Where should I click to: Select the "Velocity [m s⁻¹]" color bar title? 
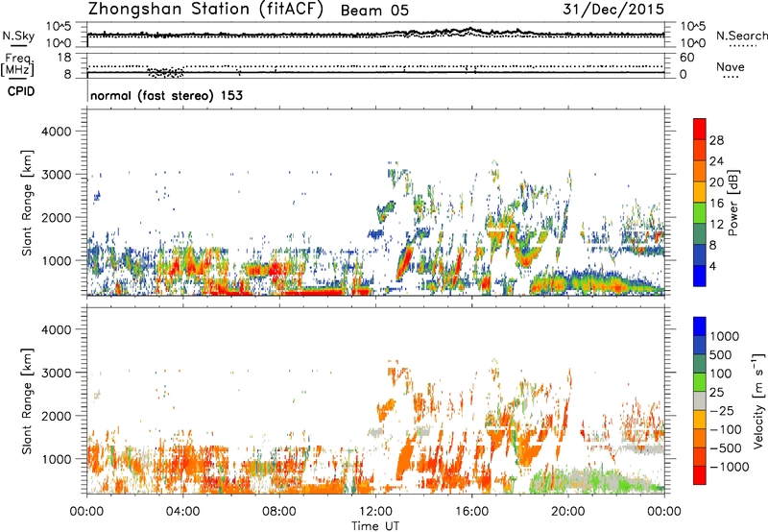(x=758, y=400)
